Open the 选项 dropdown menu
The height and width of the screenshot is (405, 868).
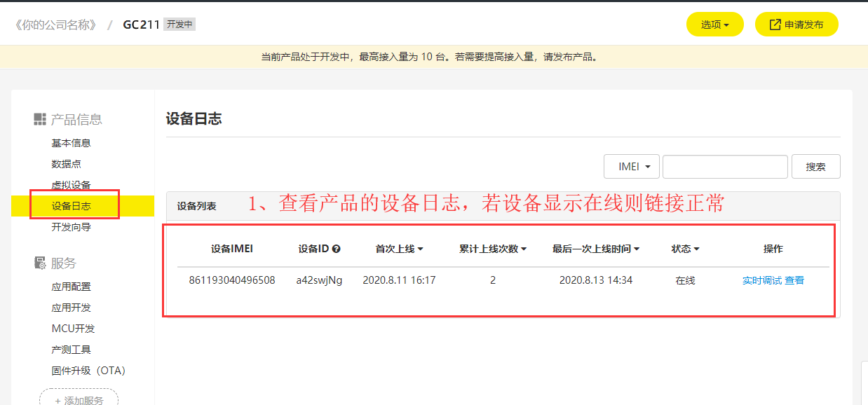click(x=714, y=25)
